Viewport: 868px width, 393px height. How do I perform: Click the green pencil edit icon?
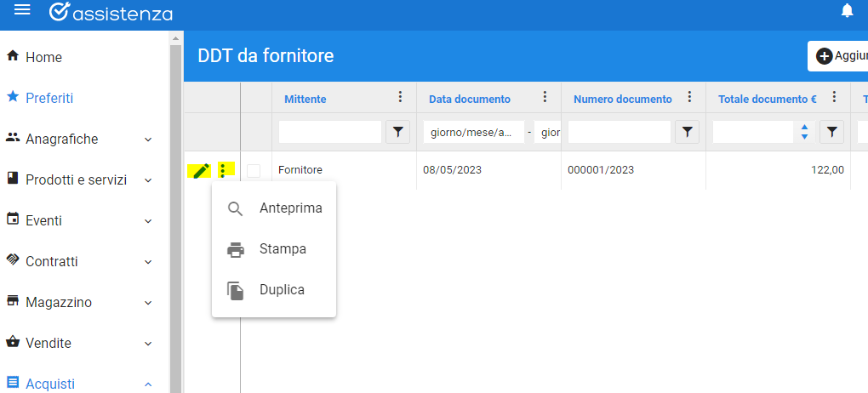tap(201, 171)
